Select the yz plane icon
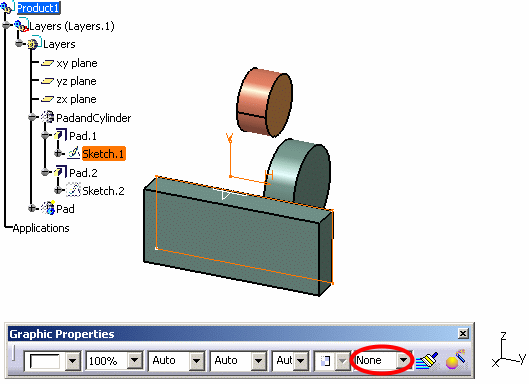Screen dimensions: 529x384 point(47,81)
